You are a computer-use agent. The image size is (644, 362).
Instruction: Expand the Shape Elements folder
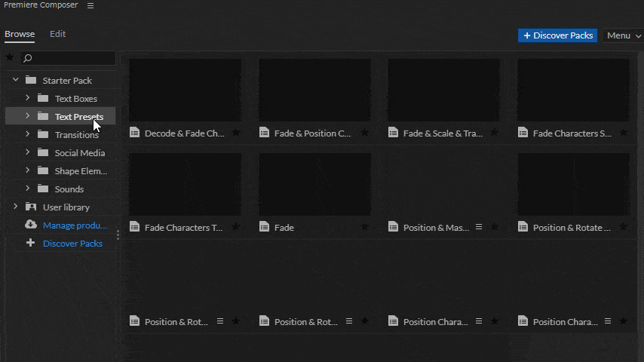[x=27, y=170]
